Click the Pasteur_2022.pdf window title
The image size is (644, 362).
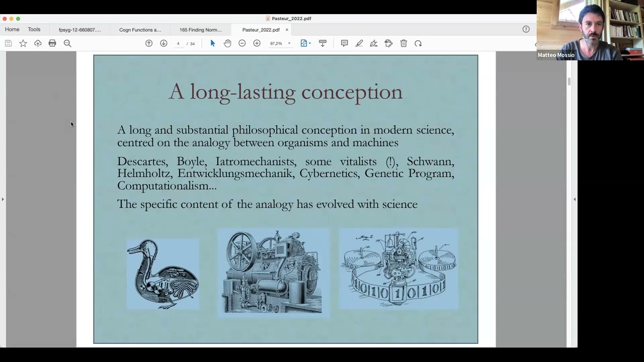pos(288,19)
